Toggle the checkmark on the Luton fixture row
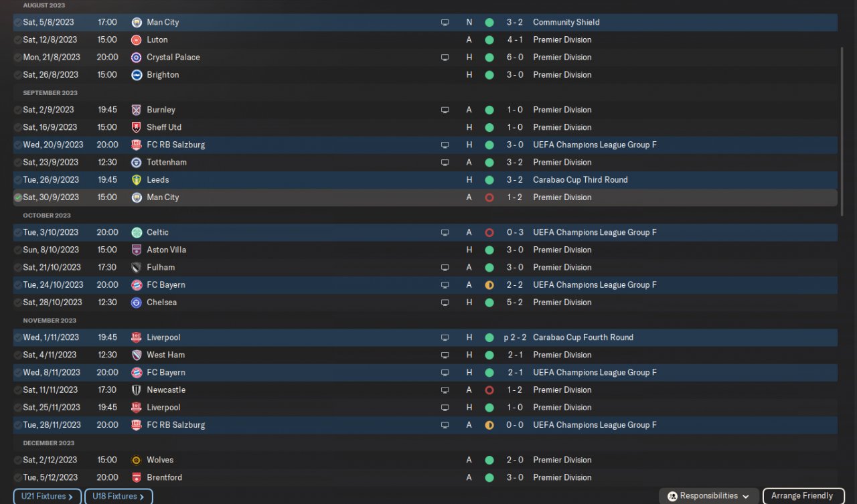Screen dimensions: 857x504 (18, 40)
